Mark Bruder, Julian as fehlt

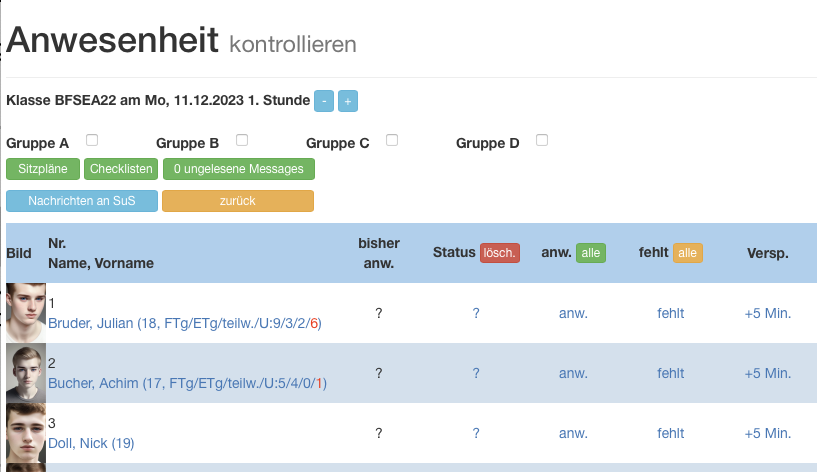[x=671, y=313]
